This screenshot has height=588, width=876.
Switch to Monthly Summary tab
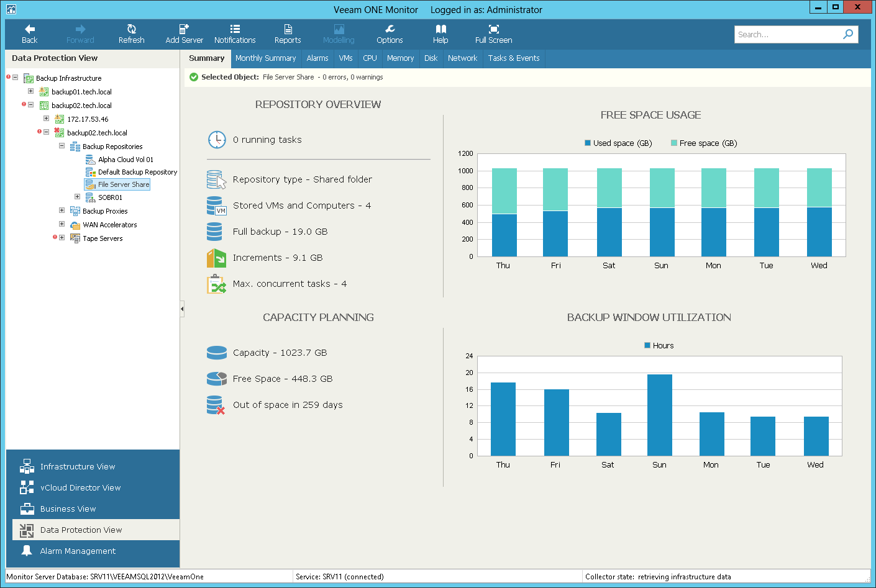click(x=265, y=58)
